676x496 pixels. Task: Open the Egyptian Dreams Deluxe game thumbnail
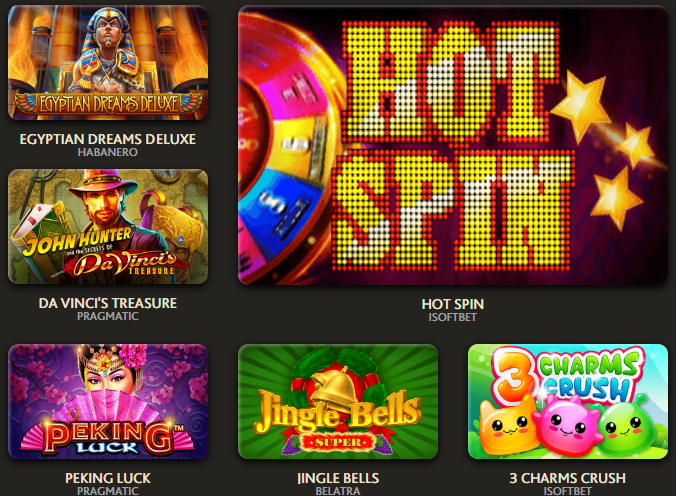point(108,63)
